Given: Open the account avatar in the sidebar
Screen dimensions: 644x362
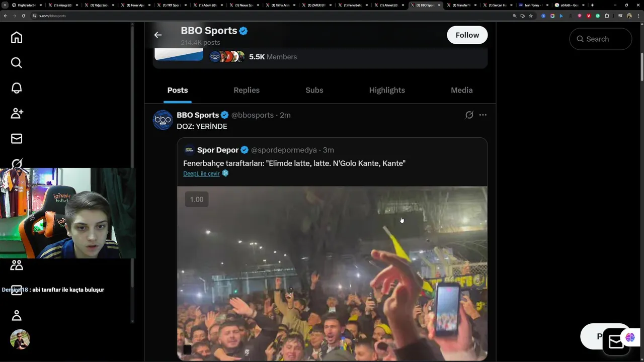Looking at the screenshot, I should pos(20,340).
